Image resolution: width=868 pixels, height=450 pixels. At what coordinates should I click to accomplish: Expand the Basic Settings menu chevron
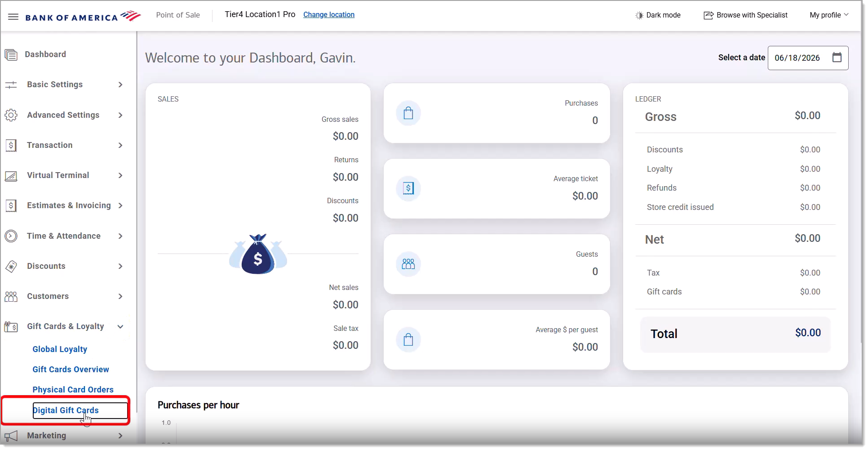[120, 85]
